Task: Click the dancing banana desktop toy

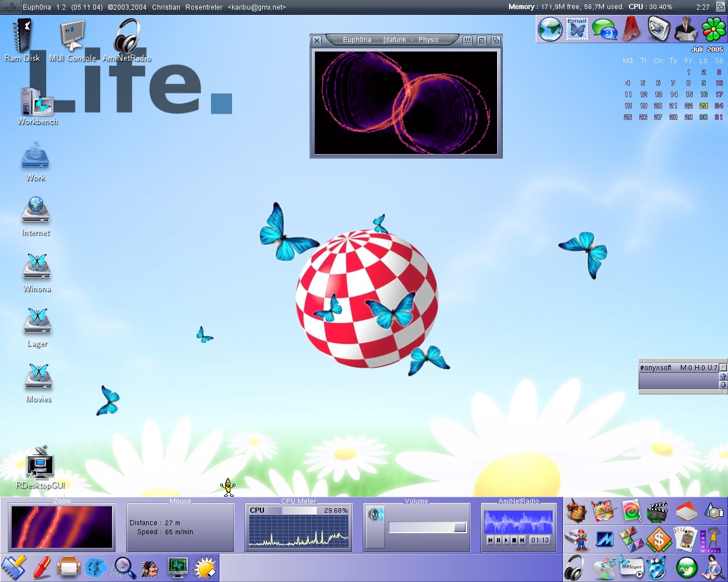Action: pos(228,487)
